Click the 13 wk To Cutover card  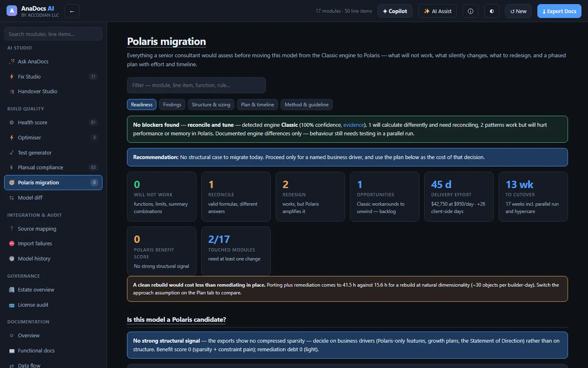[x=533, y=197]
